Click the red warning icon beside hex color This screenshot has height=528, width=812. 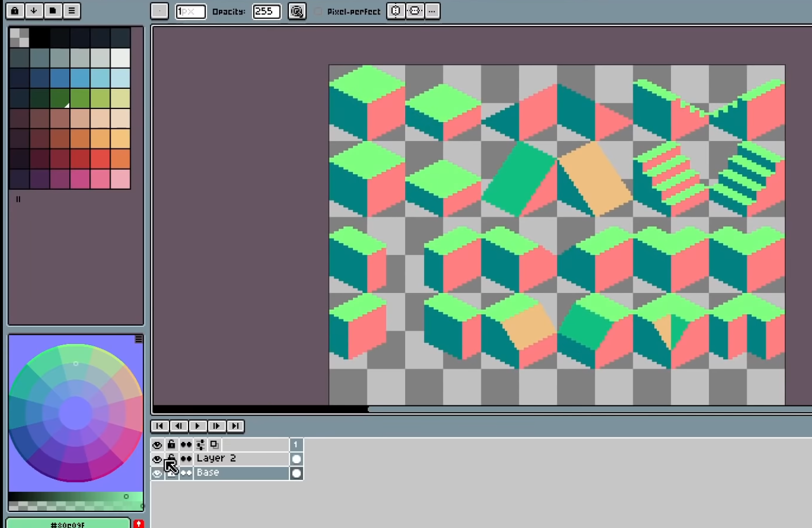coord(139,524)
